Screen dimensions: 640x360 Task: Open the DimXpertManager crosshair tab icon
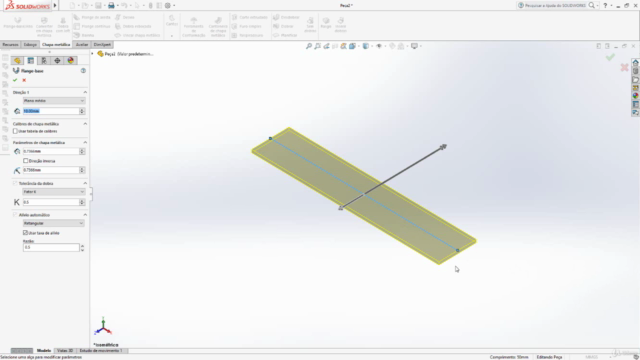[57, 60]
